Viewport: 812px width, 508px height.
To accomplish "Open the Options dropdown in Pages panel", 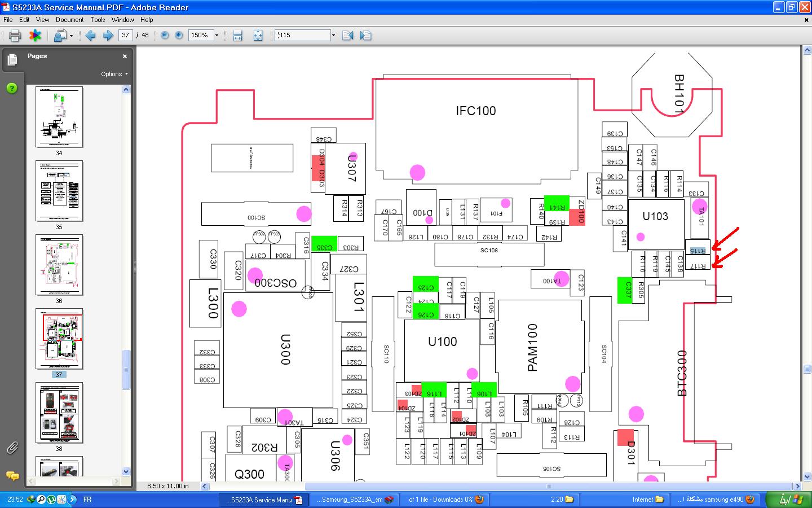I will pyautogui.click(x=114, y=74).
